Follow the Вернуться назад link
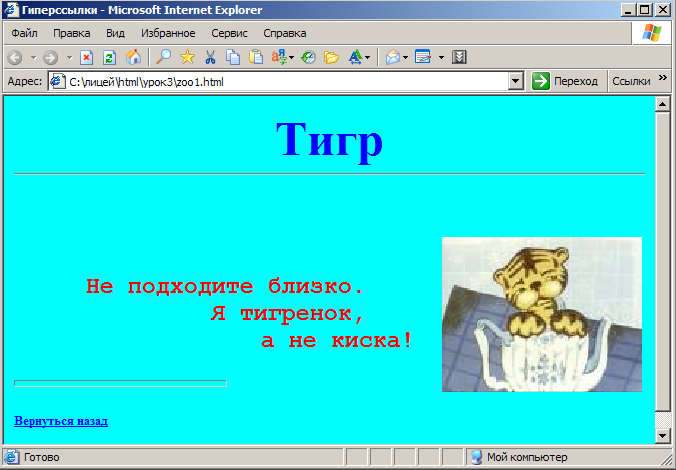676x470 pixels. [x=61, y=421]
